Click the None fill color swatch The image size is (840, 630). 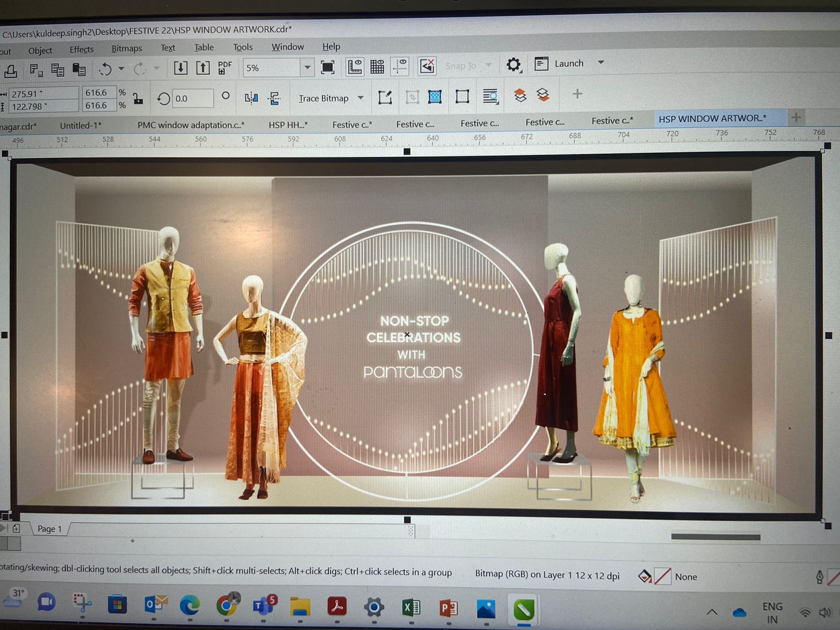[x=663, y=576]
